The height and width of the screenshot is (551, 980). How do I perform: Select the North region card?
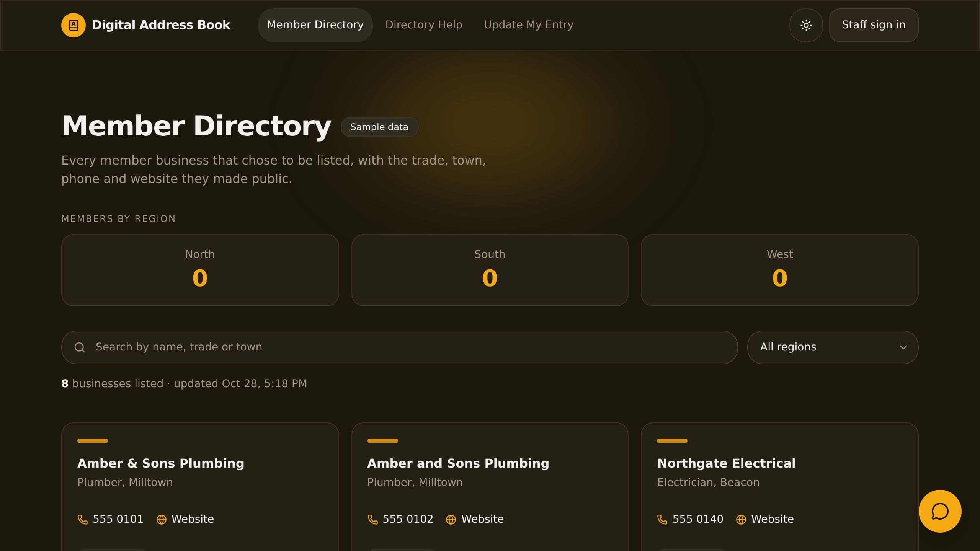200,270
